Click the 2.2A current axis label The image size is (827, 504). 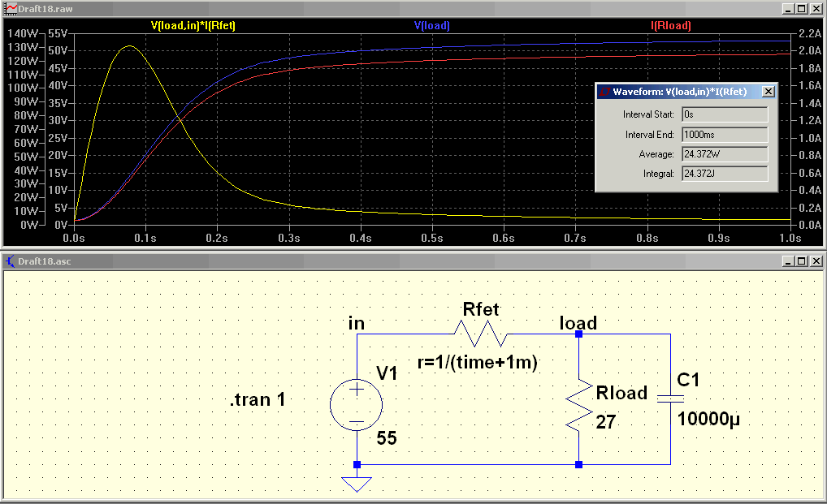coord(810,33)
